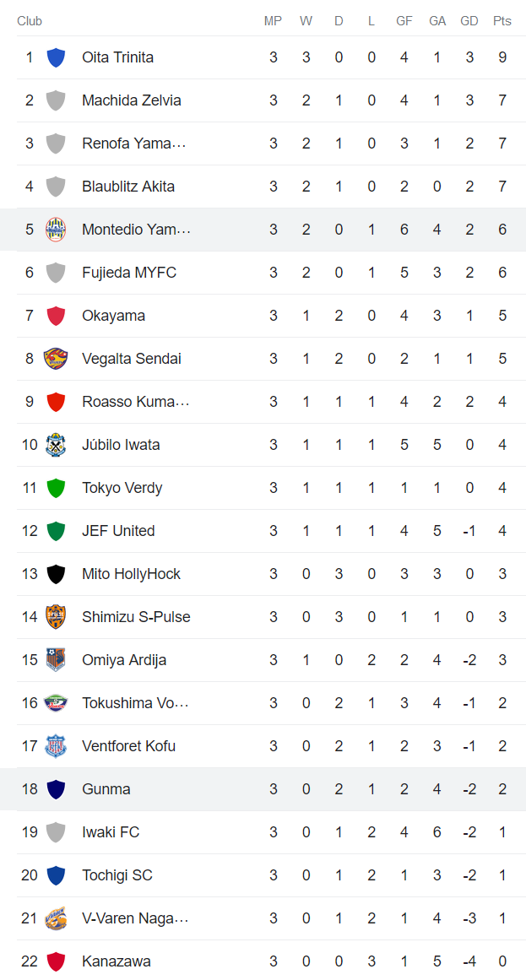Open the Iwaki FC team page

(x=111, y=831)
